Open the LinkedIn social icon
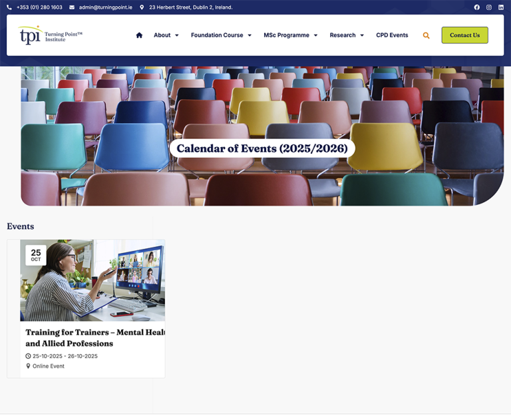 click(x=501, y=7)
